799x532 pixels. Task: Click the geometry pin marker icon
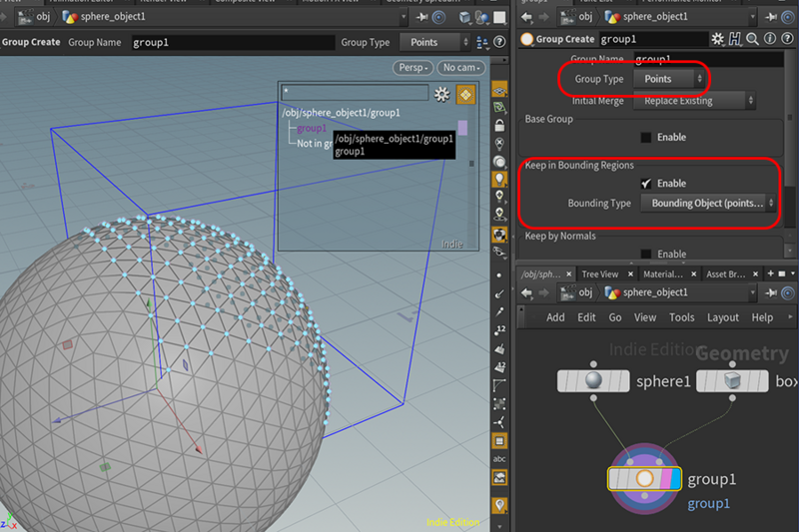(499, 504)
